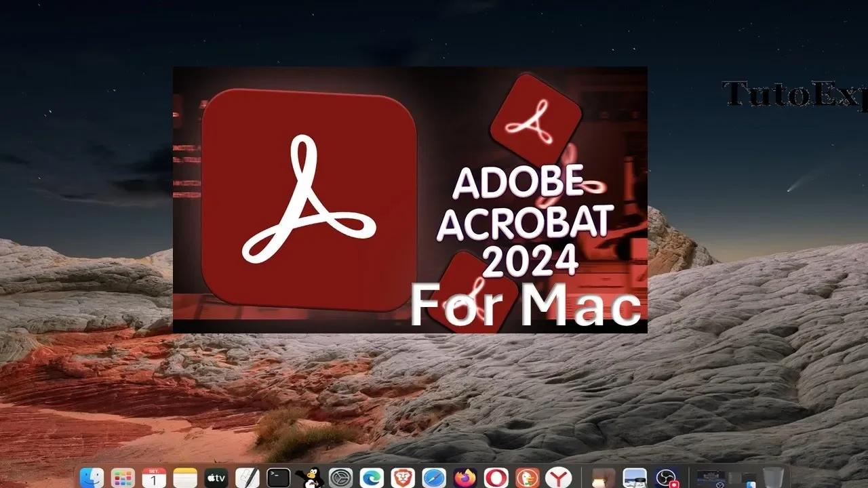
Task: Launch the Terminal app
Action: [277, 478]
